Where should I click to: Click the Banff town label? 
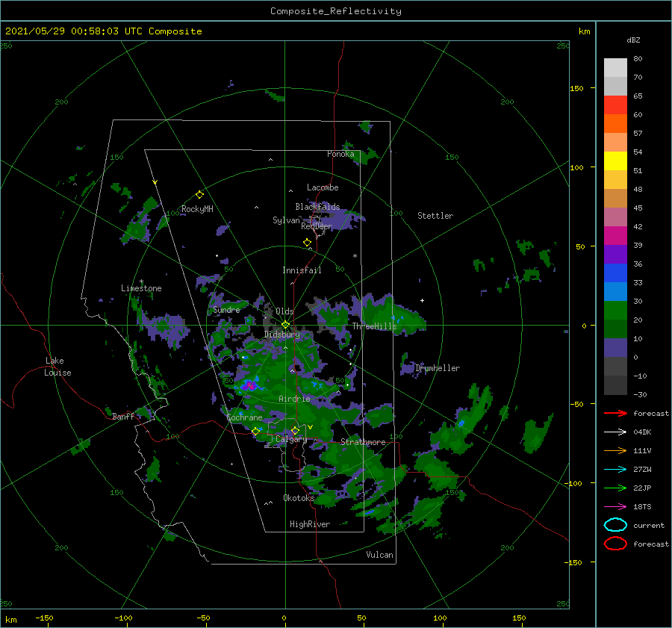[x=123, y=416]
